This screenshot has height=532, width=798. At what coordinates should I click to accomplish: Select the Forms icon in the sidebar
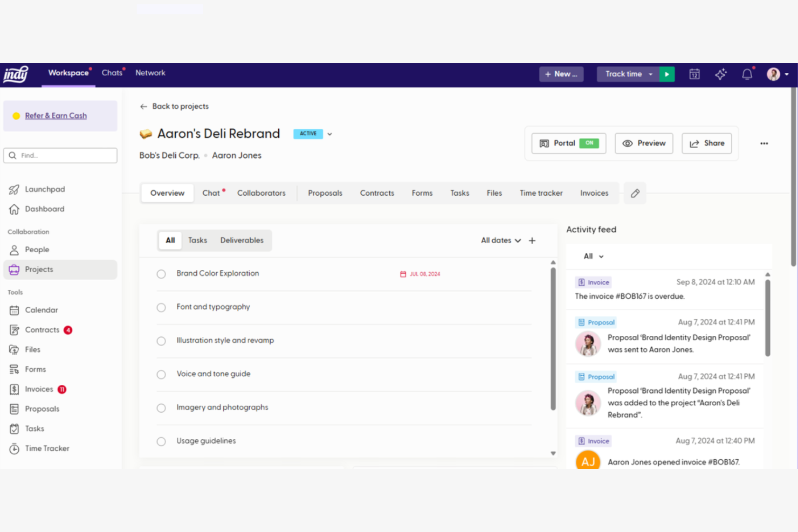click(14, 369)
